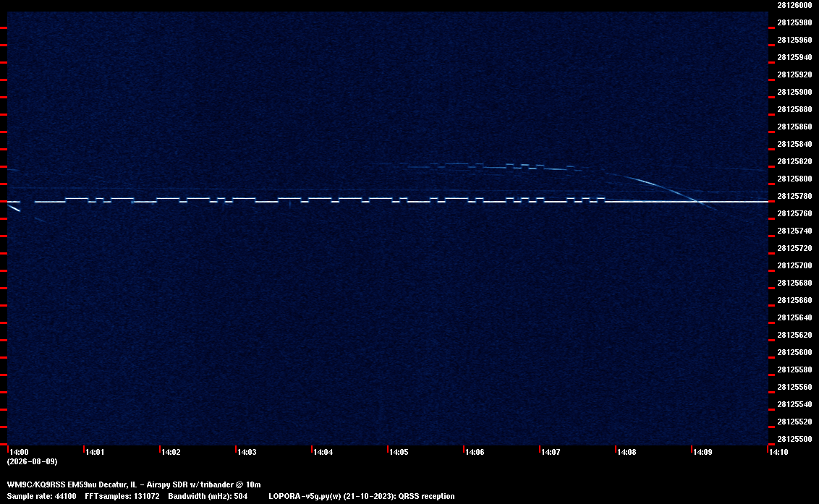Select the LOPORA-v5g.py(w) QRSS reception text

tap(362, 496)
